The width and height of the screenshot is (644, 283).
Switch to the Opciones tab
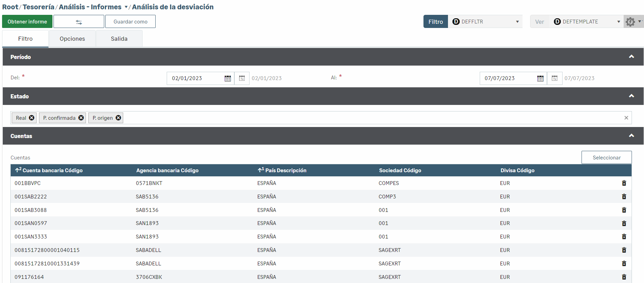point(72,39)
